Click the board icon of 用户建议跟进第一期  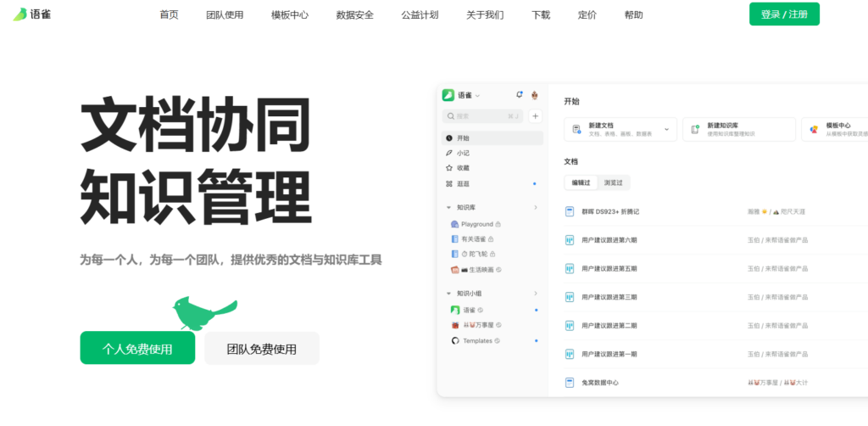(569, 354)
